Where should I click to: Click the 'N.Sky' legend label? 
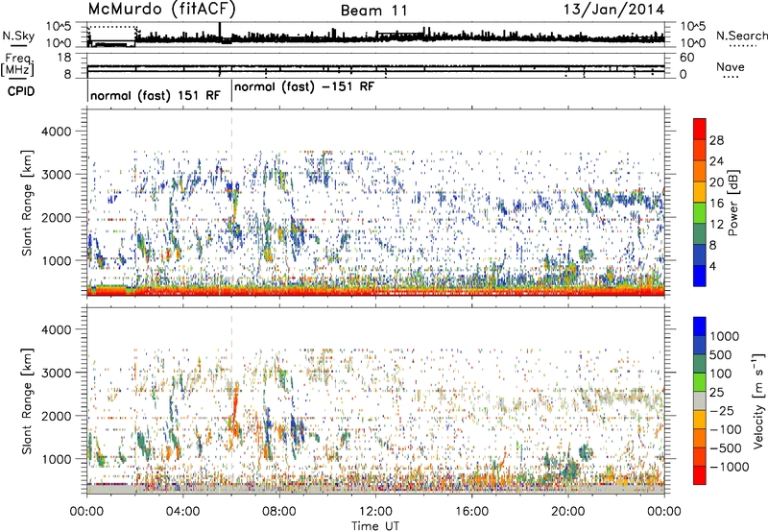pos(18,36)
